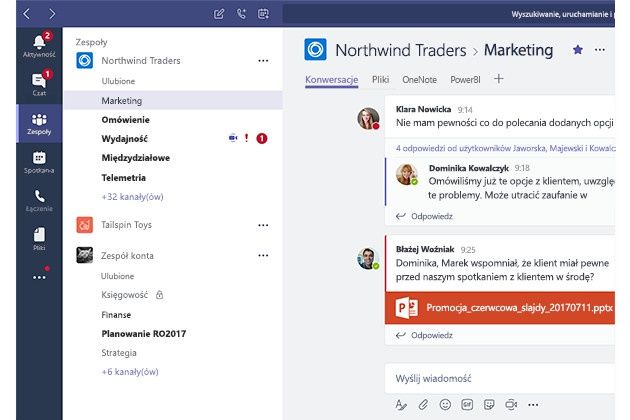Open Łączenie calls in sidebar
Viewport: 630px width, 420px height.
[39, 201]
